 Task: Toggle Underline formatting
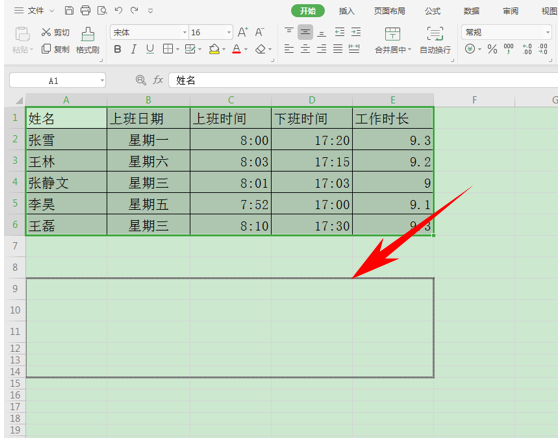tap(150, 49)
